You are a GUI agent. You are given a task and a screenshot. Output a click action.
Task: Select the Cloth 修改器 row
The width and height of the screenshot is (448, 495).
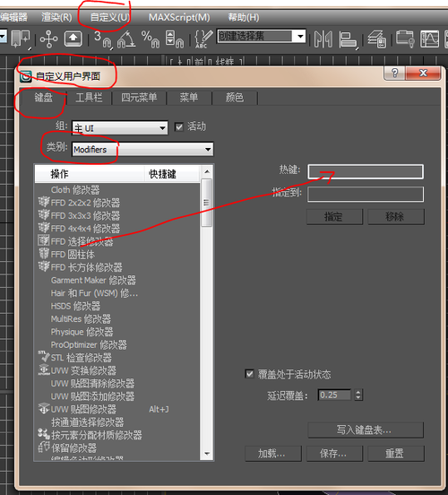[117, 190]
